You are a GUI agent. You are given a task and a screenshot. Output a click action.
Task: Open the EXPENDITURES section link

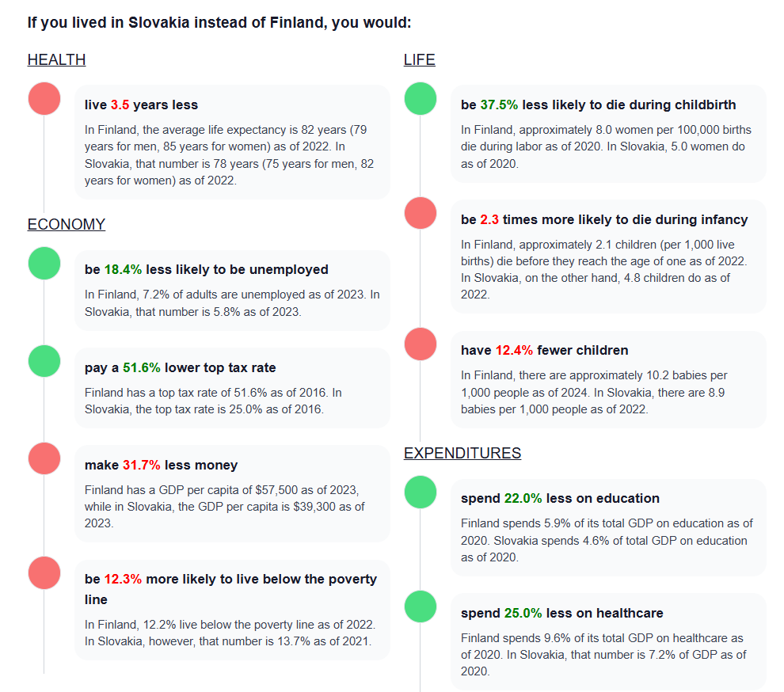pyautogui.click(x=462, y=453)
